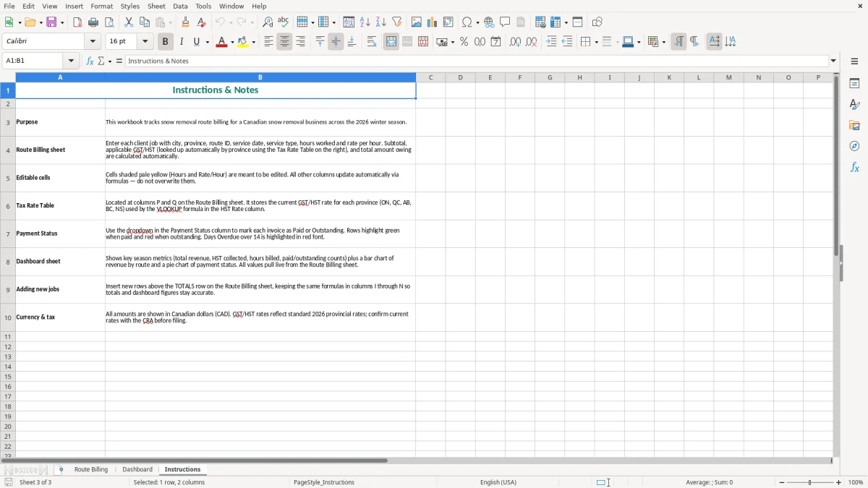Screen dimensions: 868x488
Task: Expand the Name Box dropdown
Action: tap(71, 61)
